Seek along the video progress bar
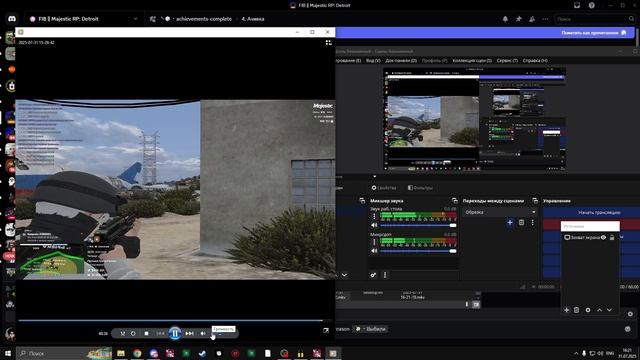 pyautogui.click(x=171, y=320)
